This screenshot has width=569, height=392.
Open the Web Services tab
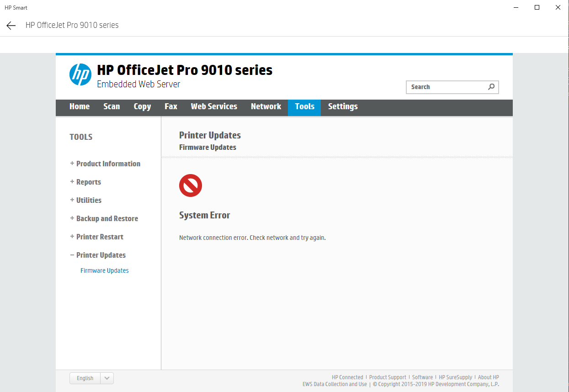(x=214, y=106)
